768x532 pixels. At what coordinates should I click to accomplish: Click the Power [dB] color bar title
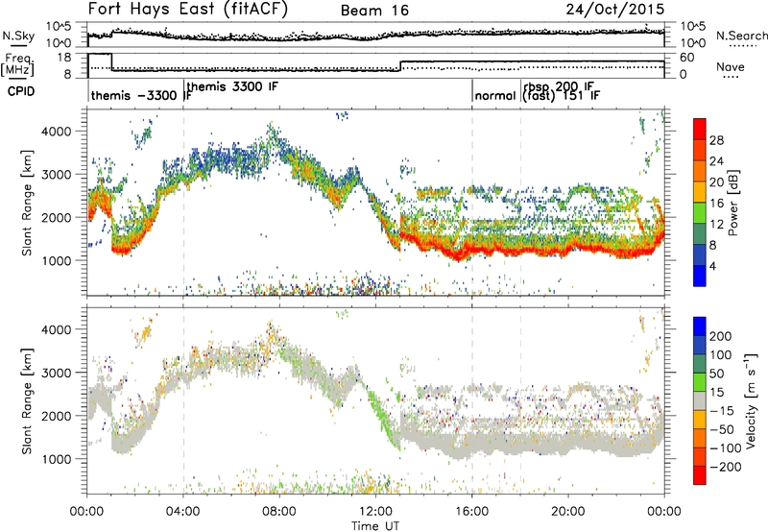coord(732,203)
